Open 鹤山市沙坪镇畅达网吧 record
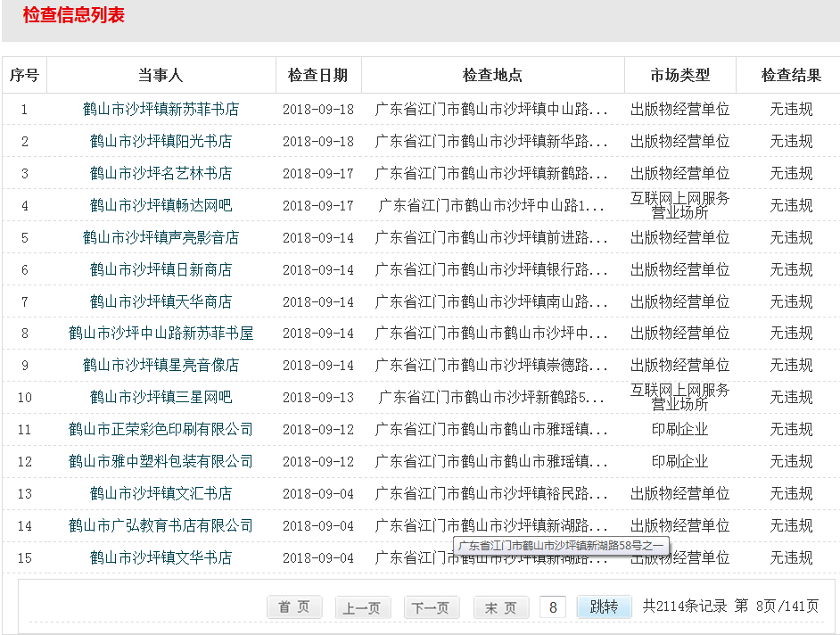Image resolution: width=840 pixels, height=635 pixels. (x=161, y=205)
